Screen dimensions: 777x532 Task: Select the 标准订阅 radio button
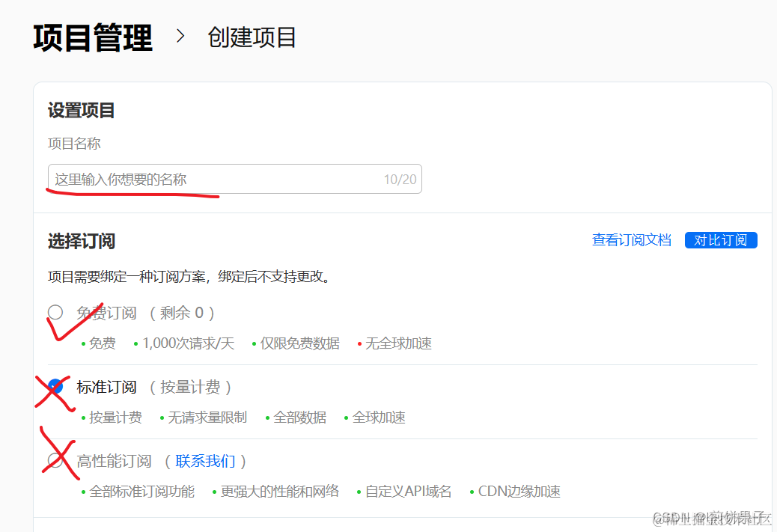55,386
